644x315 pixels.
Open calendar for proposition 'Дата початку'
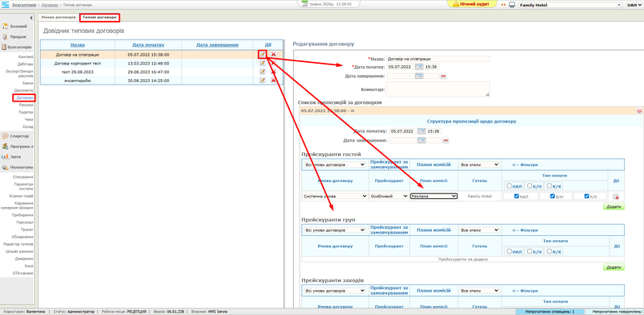(421, 131)
